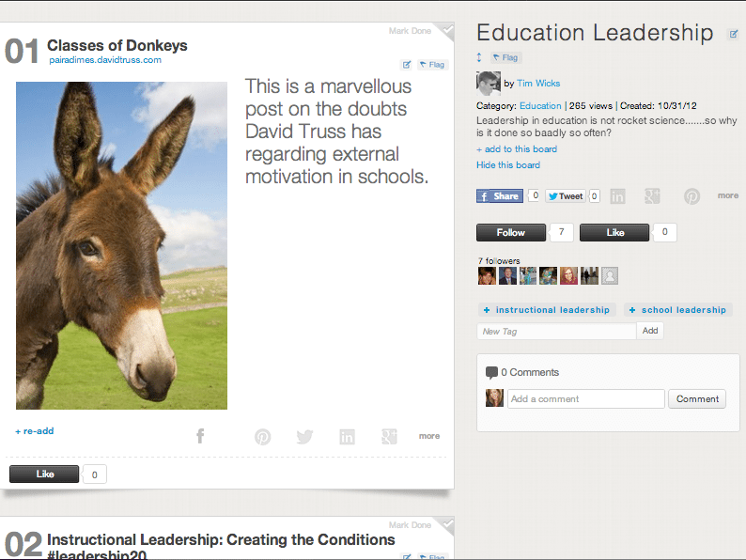Share board on LinkedIn icon
Screen dimensions: 746x560
coord(617,196)
